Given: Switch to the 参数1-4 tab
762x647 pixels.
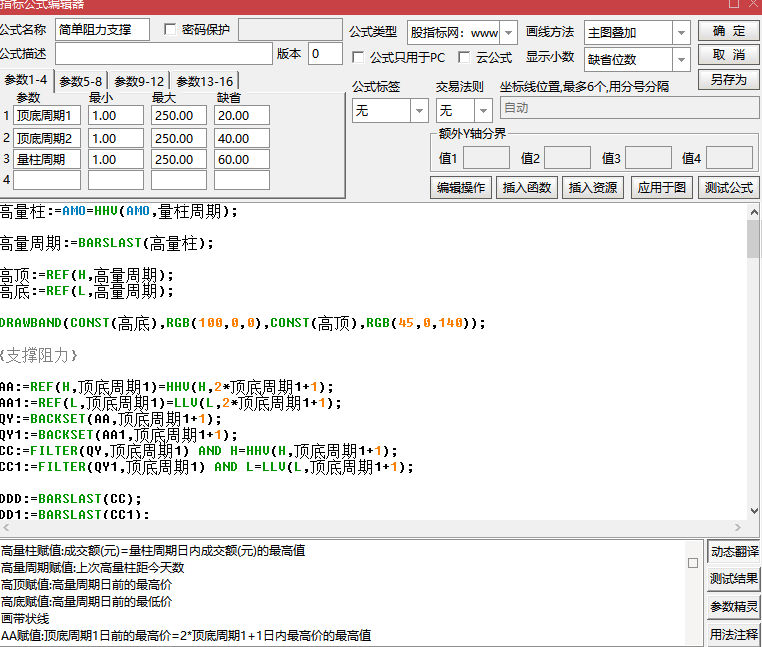Looking at the screenshot, I should tap(26, 80).
